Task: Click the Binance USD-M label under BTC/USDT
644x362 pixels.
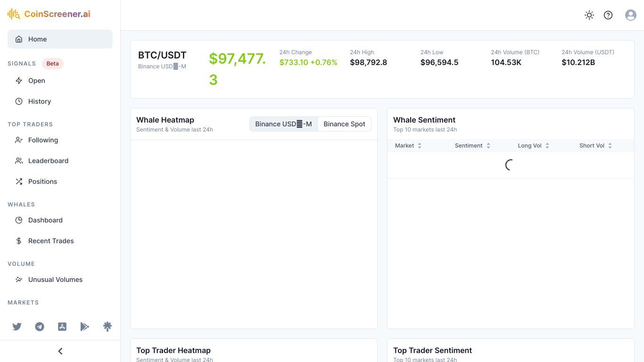Action: click(162, 66)
